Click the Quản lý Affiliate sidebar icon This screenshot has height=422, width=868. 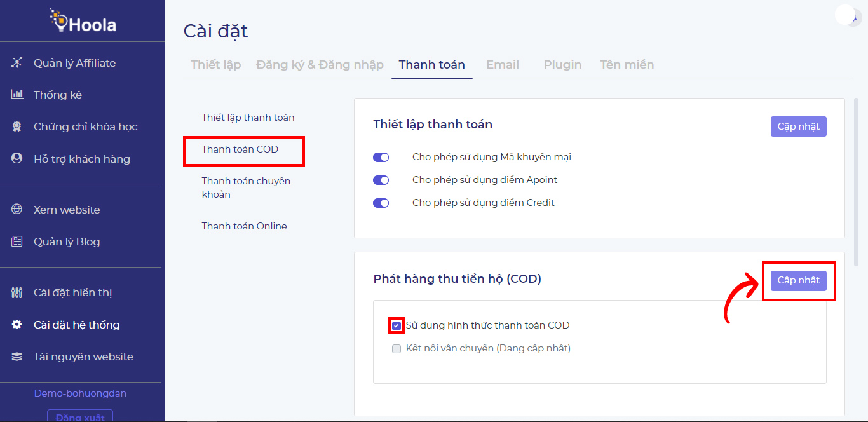click(x=17, y=63)
